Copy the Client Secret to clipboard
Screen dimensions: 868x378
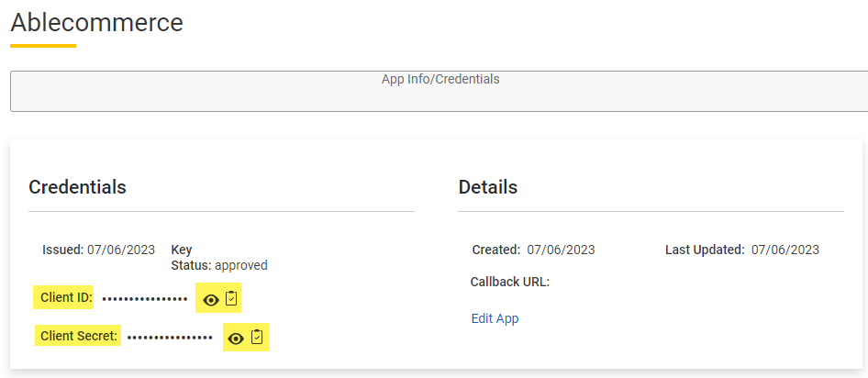pos(257,337)
